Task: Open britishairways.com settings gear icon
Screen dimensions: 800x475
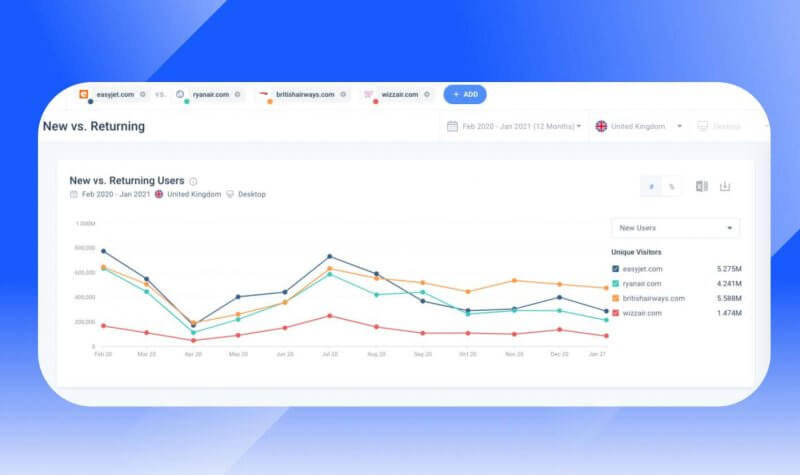Action: pos(343,94)
